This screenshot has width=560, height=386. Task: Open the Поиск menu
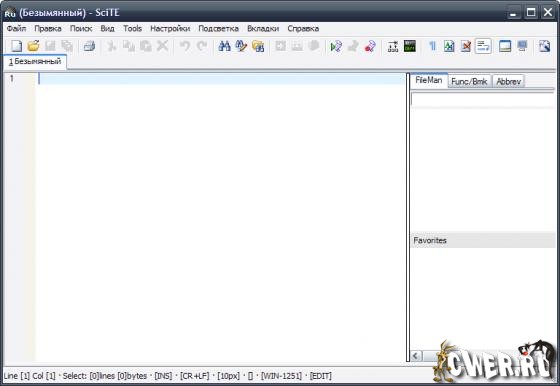81,29
